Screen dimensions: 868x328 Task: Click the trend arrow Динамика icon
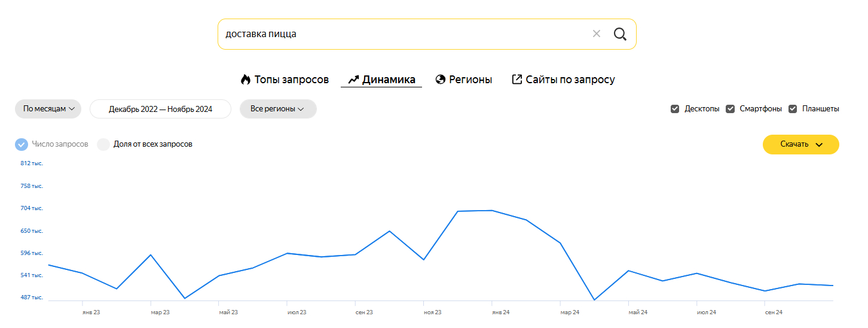pyautogui.click(x=353, y=80)
